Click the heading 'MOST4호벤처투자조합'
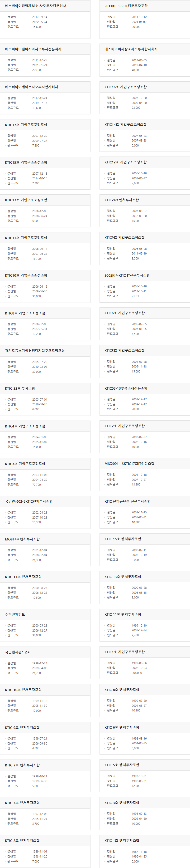 [22, 539]
